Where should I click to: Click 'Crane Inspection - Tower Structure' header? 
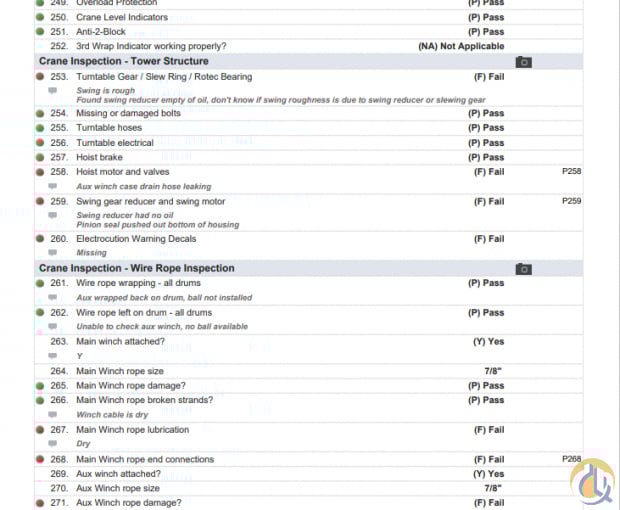(124, 61)
